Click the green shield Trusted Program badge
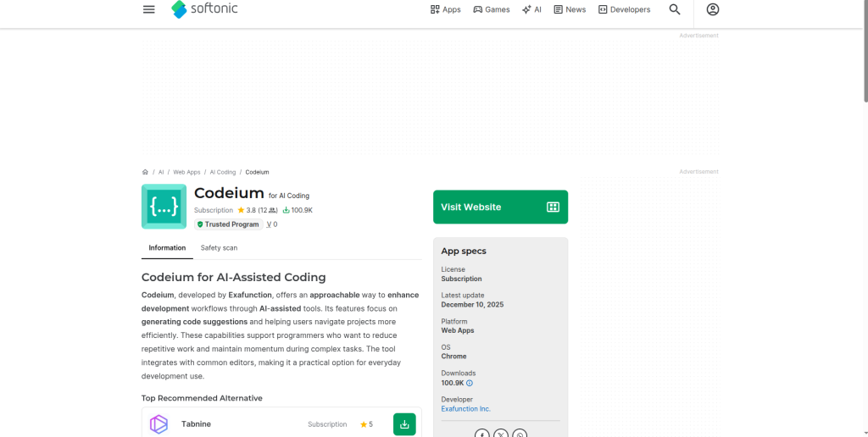The width and height of the screenshot is (868, 437). (228, 224)
